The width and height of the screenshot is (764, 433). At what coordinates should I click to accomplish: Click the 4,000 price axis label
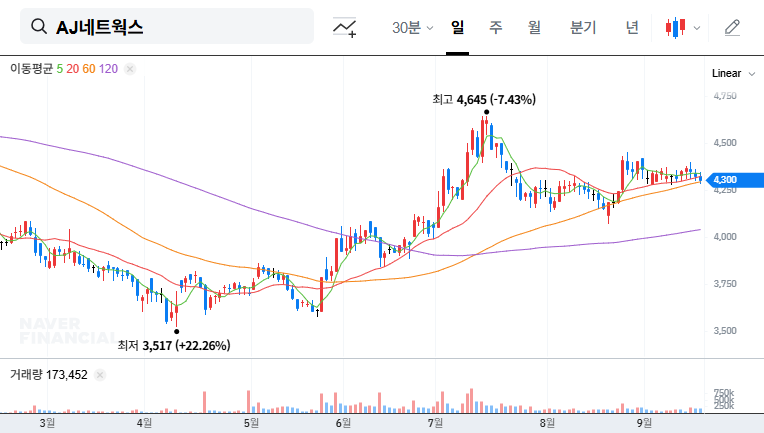(x=725, y=237)
